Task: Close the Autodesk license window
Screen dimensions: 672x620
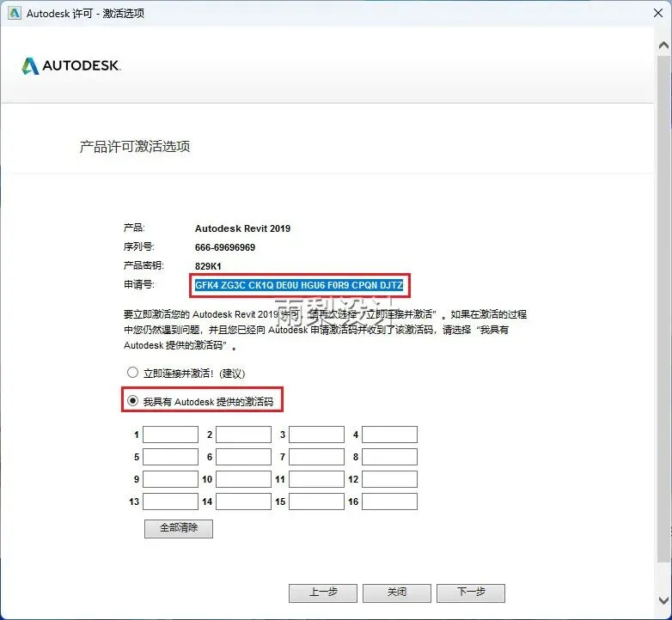Action: click(x=658, y=13)
